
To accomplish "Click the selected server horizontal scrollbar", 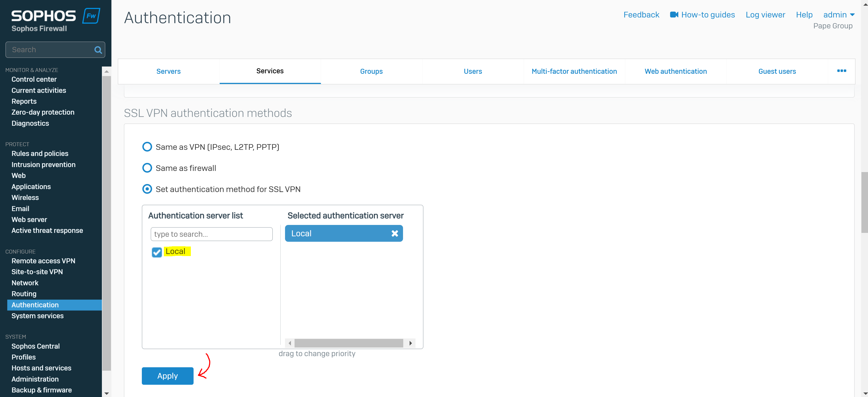I will click(349, 343).
